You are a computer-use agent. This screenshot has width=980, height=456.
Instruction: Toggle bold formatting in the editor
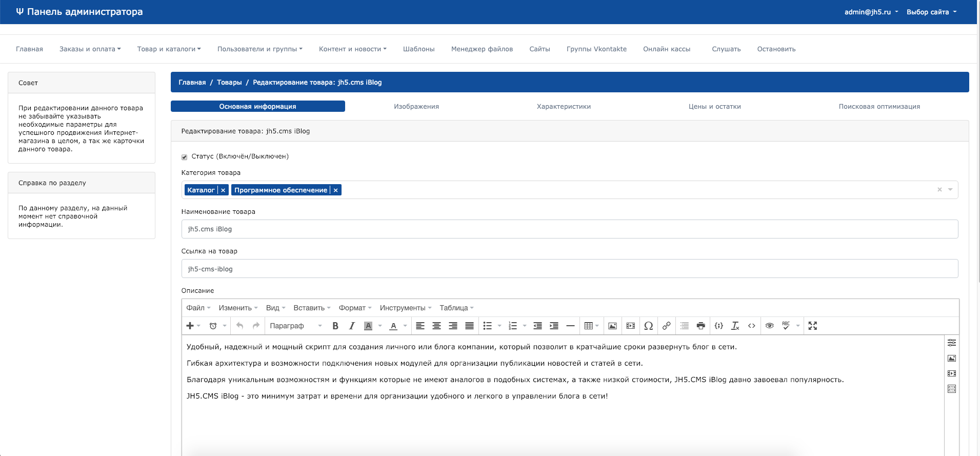click(x=335, y=326)
